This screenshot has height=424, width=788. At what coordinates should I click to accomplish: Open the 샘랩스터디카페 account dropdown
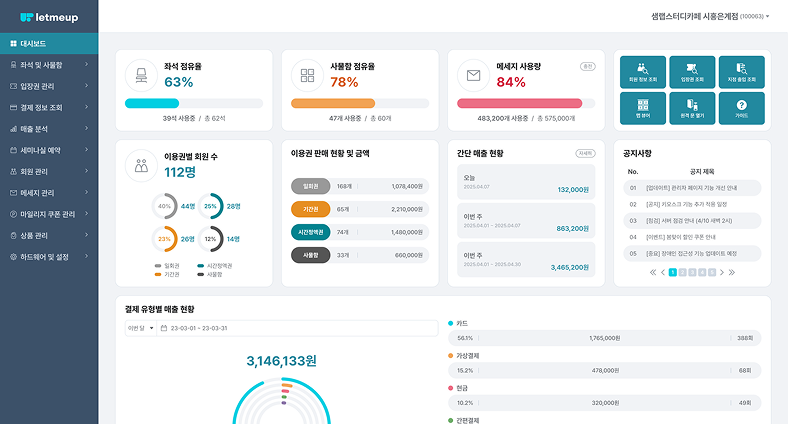point(710,17)
